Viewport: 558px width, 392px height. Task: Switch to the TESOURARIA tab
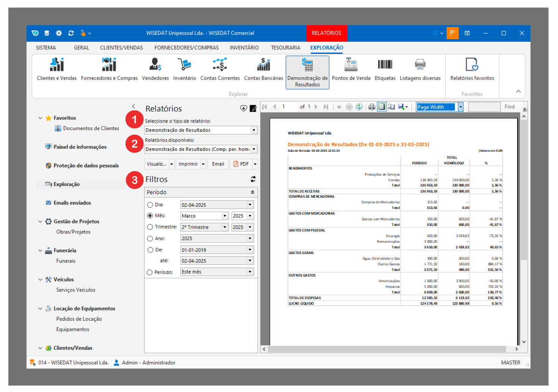[x=285, y=48]
